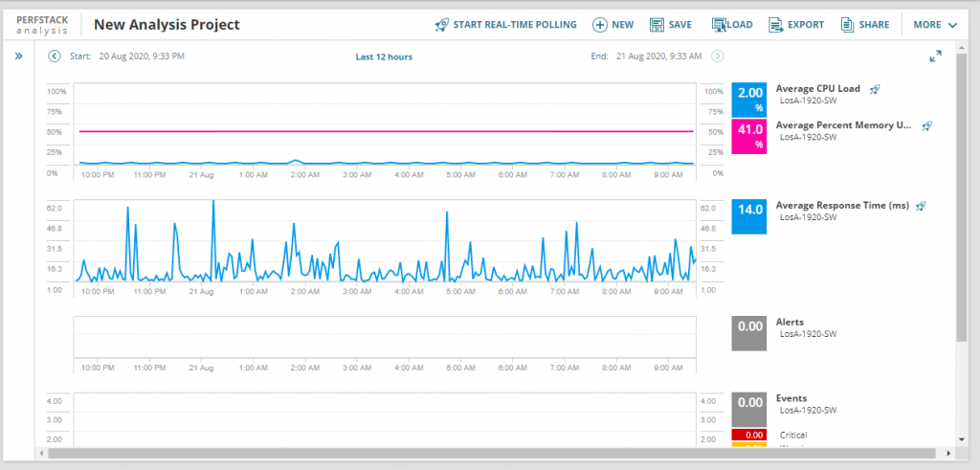Click the pink memory line in CPU chart
The image size is (980, 470).
coord(386,131)
